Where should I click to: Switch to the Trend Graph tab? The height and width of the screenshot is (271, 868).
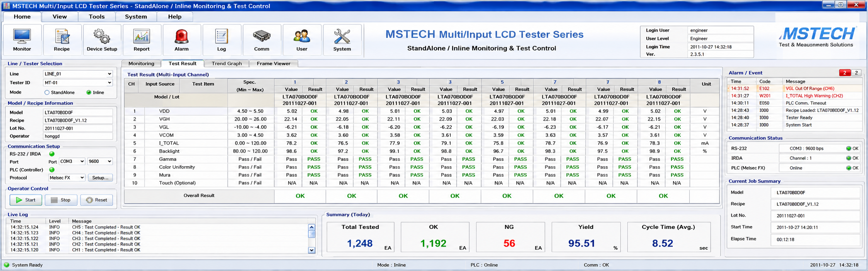tap(227, 64)
